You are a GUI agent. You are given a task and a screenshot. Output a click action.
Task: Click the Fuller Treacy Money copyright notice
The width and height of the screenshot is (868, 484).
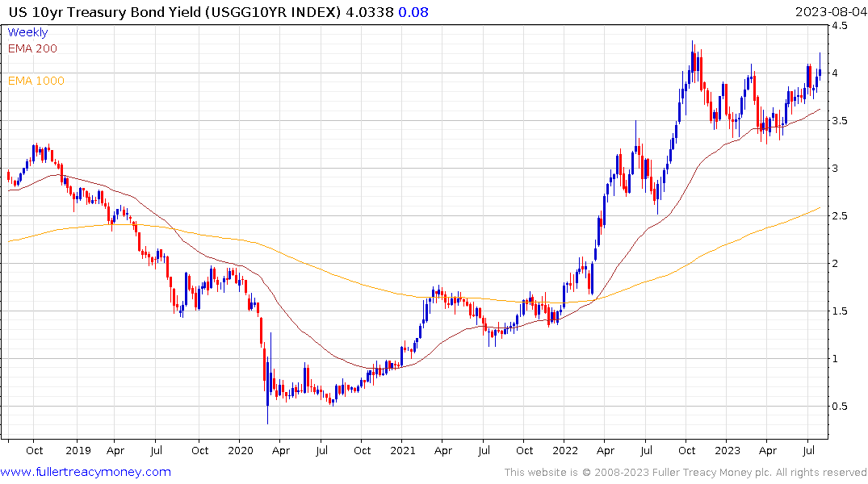coord(686,473)
